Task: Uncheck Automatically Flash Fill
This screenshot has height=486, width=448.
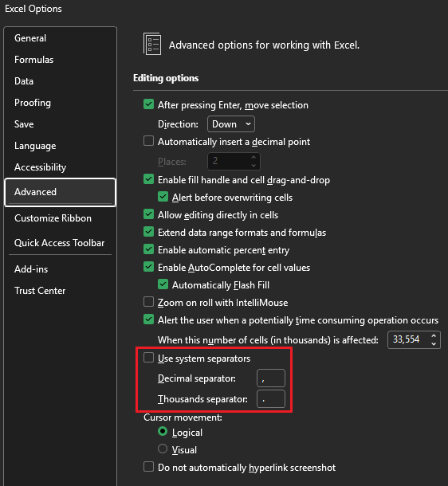Action: (163, 284)
